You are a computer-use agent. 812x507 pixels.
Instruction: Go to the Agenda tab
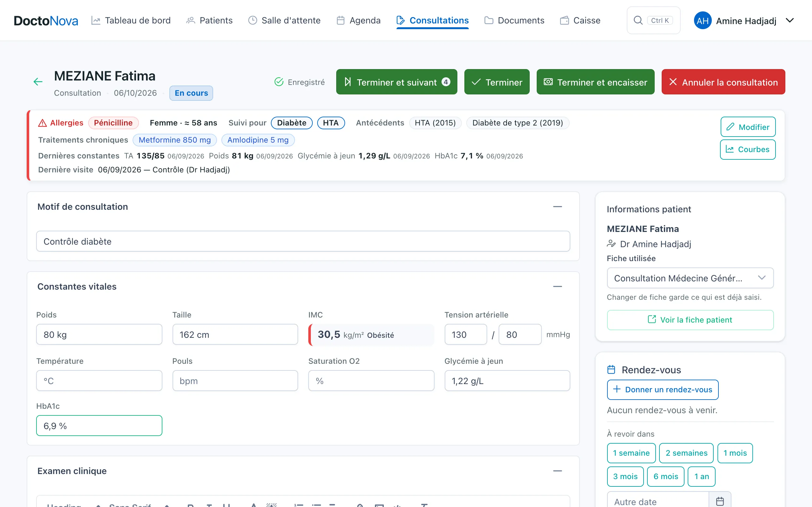[358, 21]
